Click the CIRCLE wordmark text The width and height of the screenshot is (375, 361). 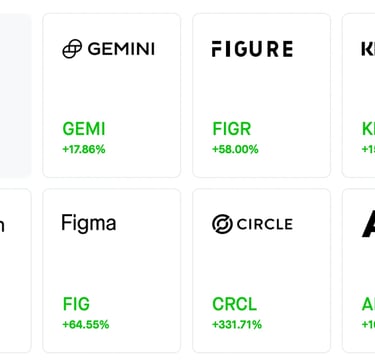(x=265, y=224)
